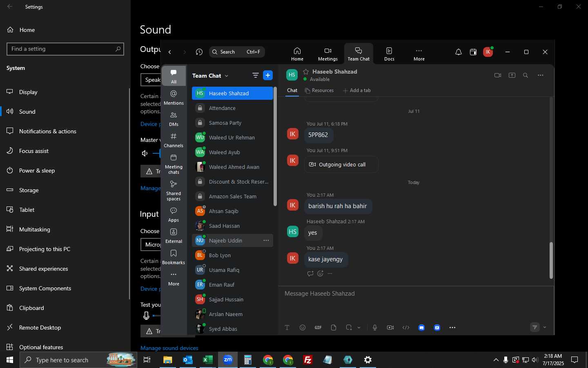The image size is (588, 368).
Task: Select Notifications & actions in Settings
Action: click(65, 131)
